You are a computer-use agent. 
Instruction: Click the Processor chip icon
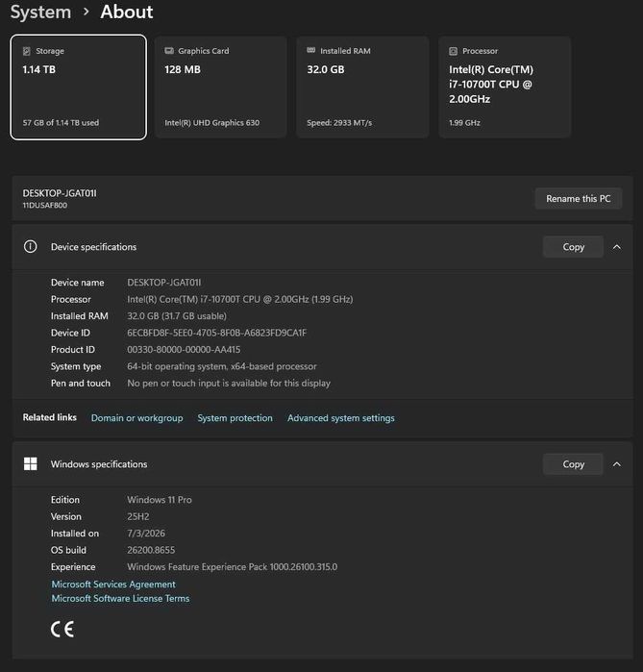click(x=454, y=51)
